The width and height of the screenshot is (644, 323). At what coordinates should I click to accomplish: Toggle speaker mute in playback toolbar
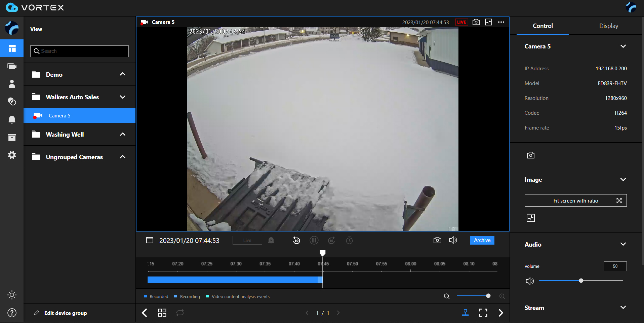pyautogui.click(x=453, y=240)
